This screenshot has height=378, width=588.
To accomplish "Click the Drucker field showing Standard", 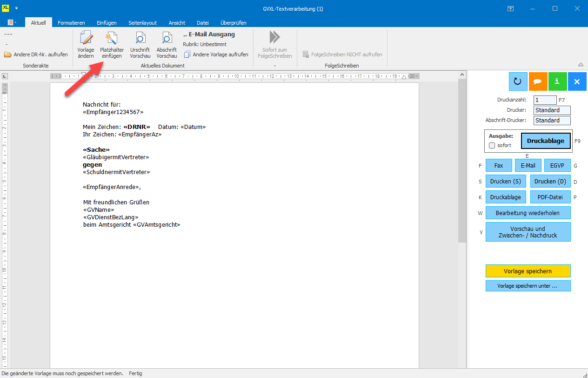I will pos(552,110).
